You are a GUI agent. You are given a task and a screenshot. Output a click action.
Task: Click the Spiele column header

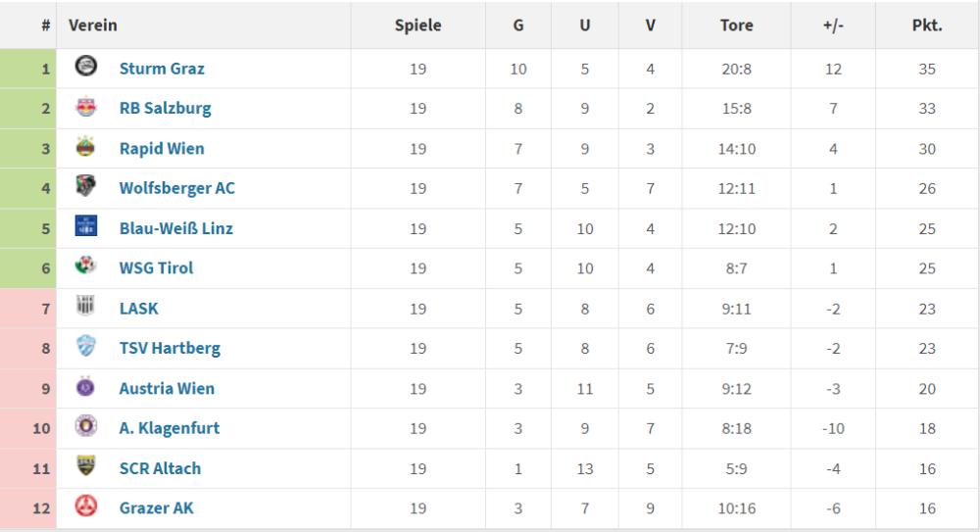click(417, 25)
